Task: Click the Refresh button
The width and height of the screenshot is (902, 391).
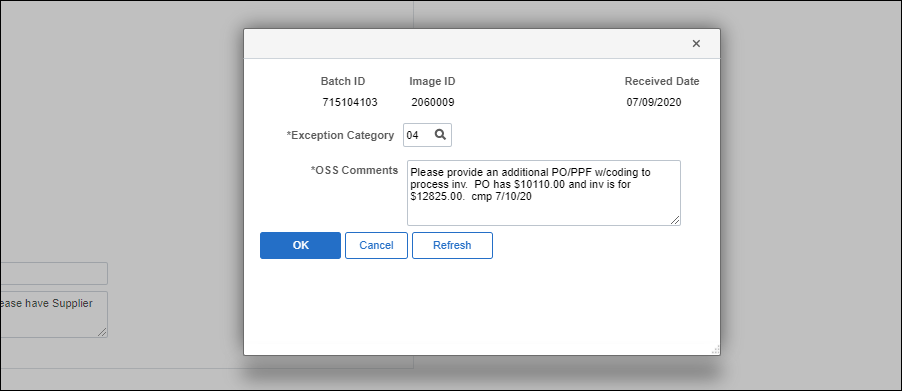Action: pyautogui.click(x=452, y=246)
